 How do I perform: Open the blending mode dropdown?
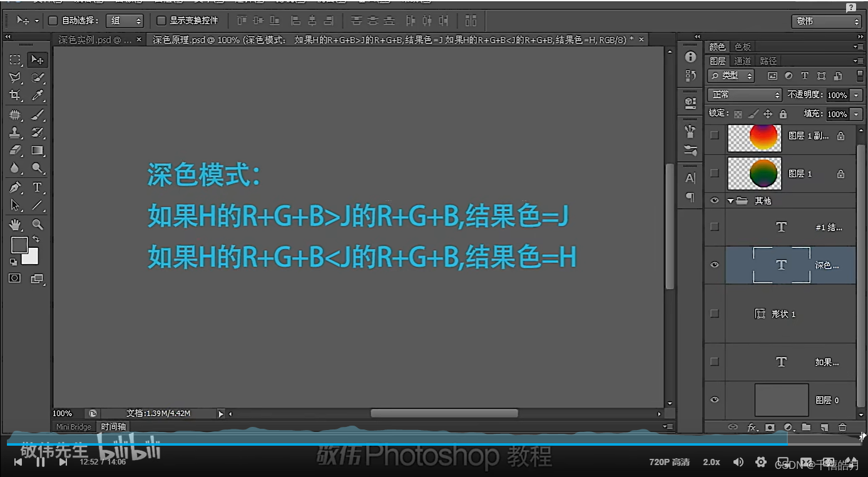[744, 95]
